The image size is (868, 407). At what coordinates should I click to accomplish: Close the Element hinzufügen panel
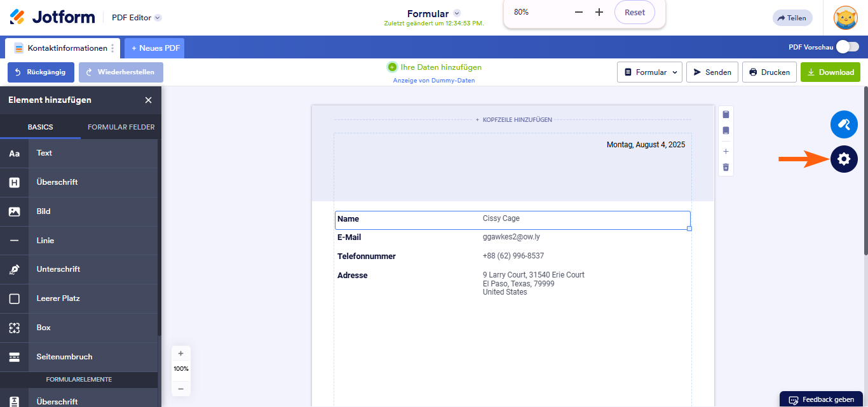(x=148, y=100)
